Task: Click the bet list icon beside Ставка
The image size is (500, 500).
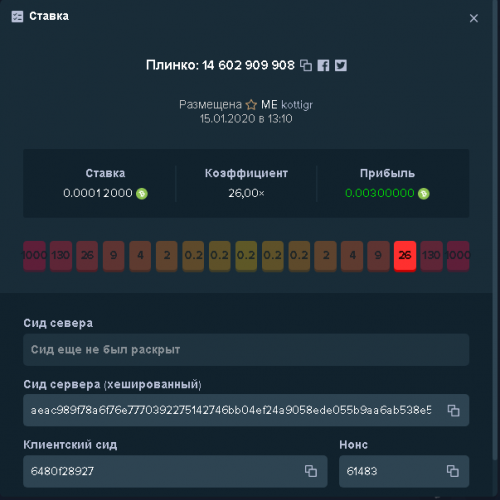Action: click(x=17, y=16)
